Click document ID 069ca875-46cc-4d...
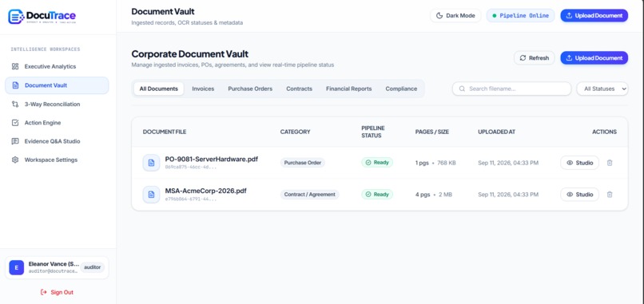 [191, 168]
